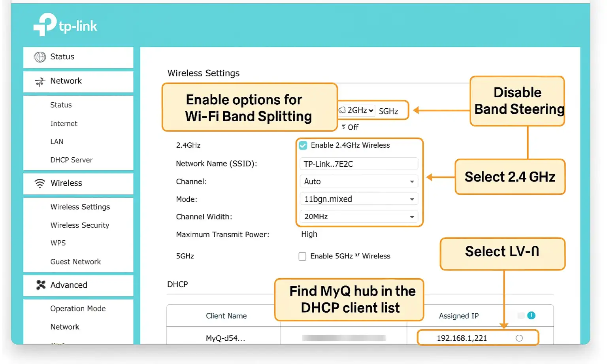Click the Wi-Fi signal icon beside Wireless

coord(40,183)
